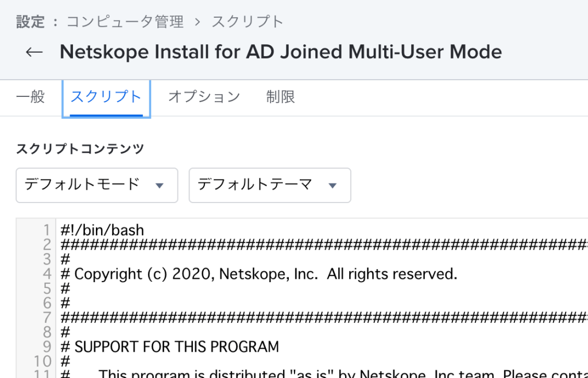Click line number 10 in gutter

[42, 361]
